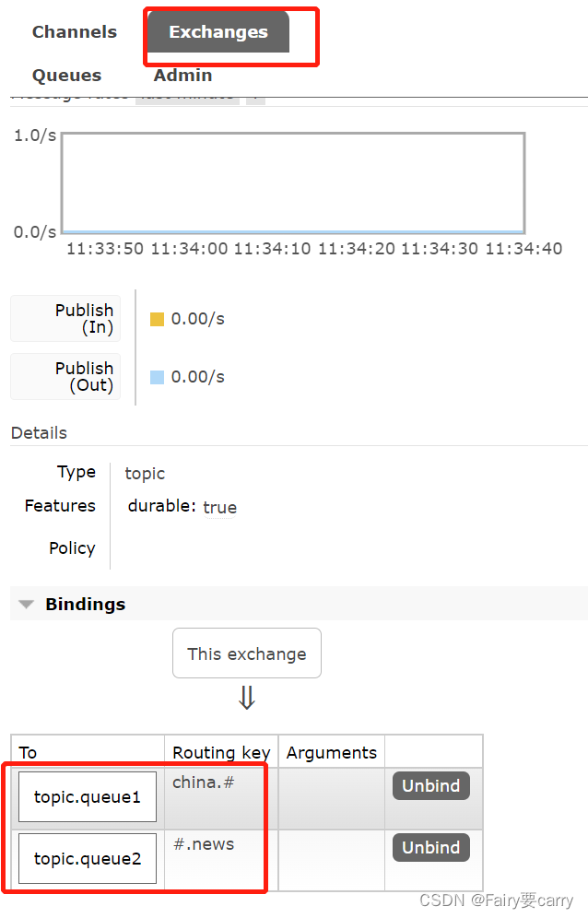This screenshot has width=588, height=918.
Task: Click the double down arrow below This exchange
Action: [x=246, y=699]
